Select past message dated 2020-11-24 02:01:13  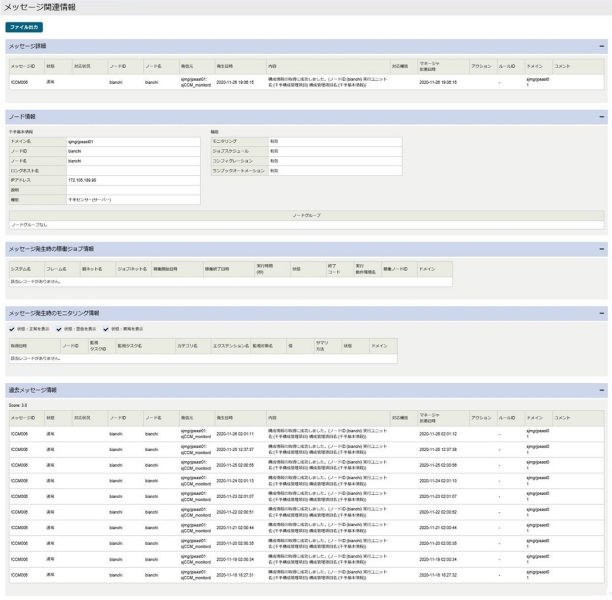click(x=307, y=481)
